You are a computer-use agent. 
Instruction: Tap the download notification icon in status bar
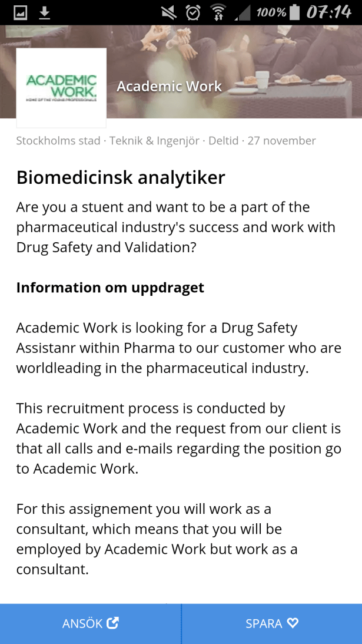point(45,12)
